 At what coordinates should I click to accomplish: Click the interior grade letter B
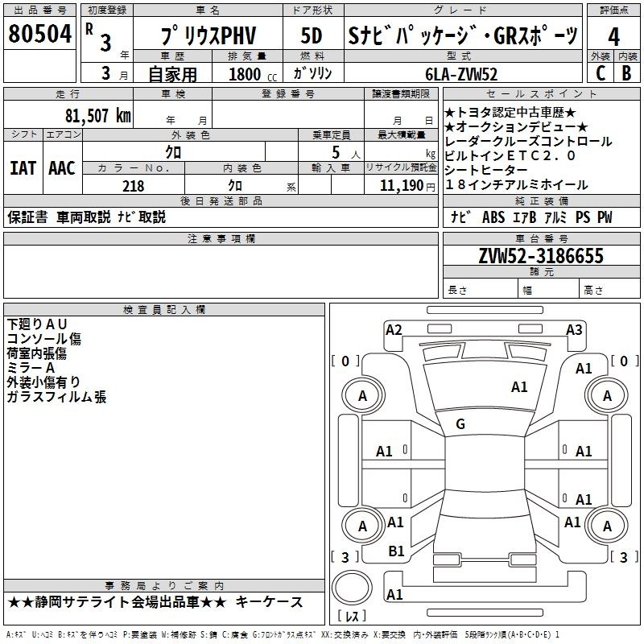tap(627, 72)
